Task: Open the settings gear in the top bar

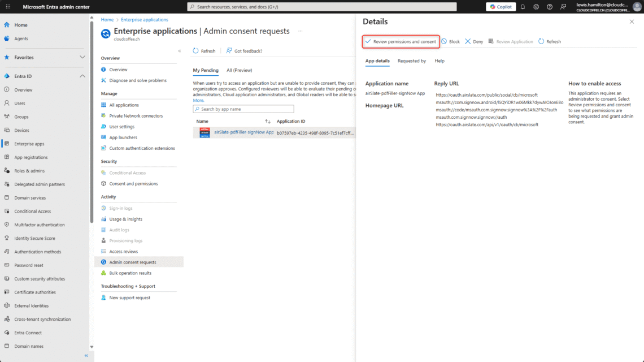Action: pos(536,6)
